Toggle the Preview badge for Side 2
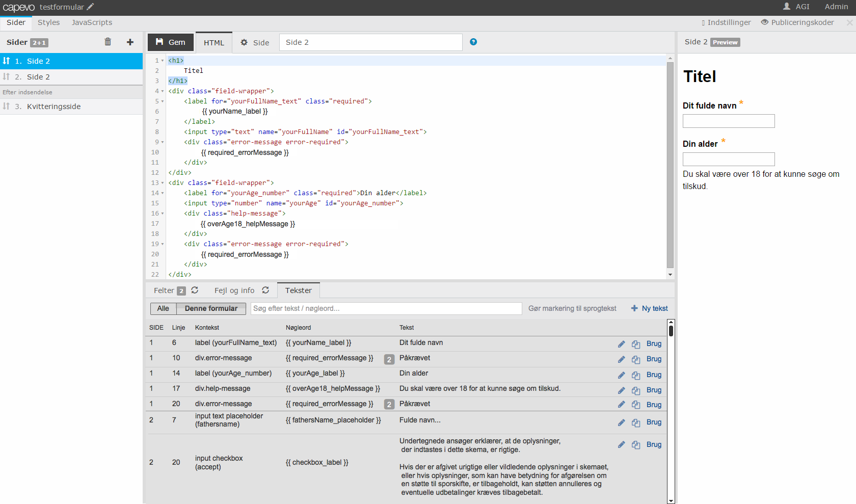Viewport: 856px width, 504px height. tap(725, 42)
